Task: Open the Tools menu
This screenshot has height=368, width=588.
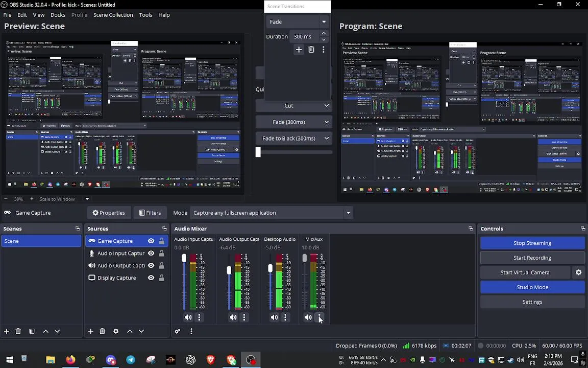Action: tap(145, 15)
